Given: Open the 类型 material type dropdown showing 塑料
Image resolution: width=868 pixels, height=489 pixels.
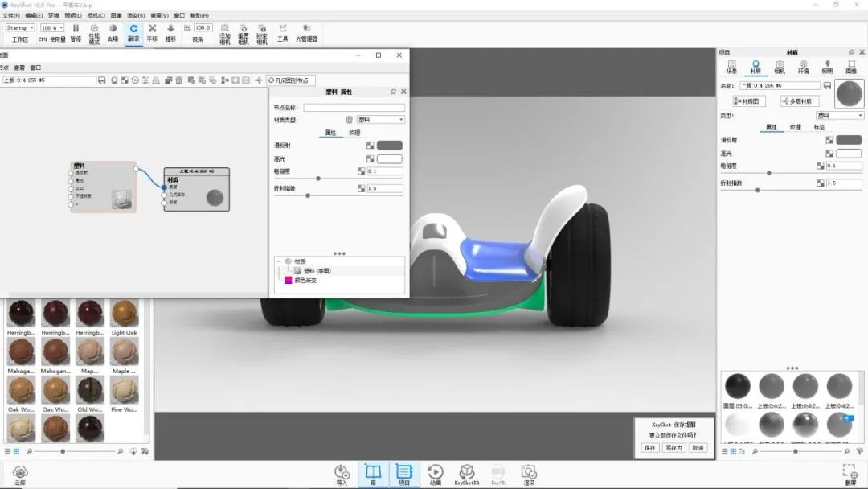Looking at the screenshot, I should click(839, 114).
